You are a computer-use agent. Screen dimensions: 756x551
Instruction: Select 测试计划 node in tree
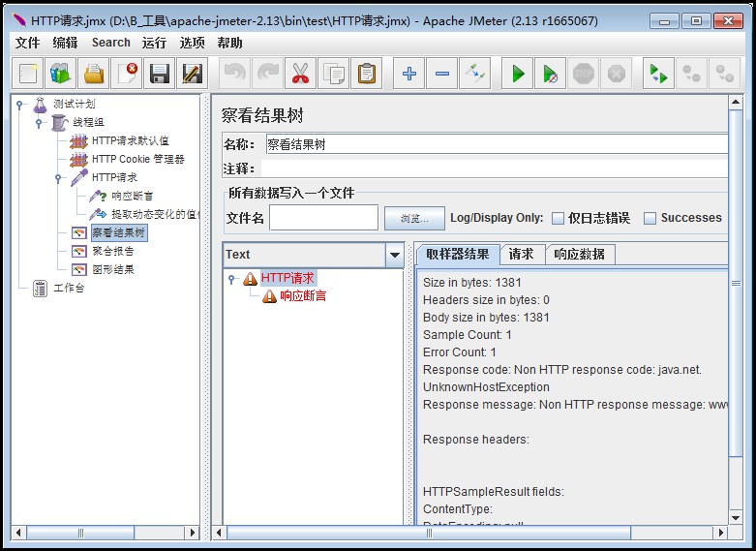pyautogui.click(x=75, y=104)
